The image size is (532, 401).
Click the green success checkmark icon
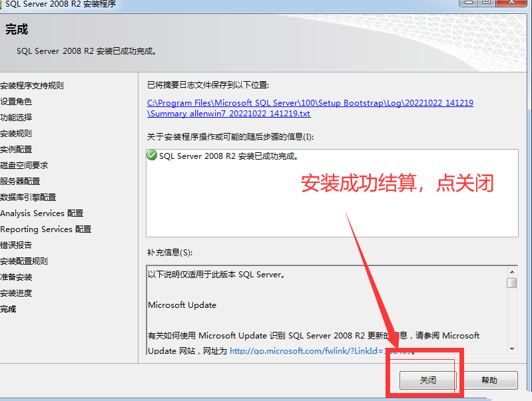(x=152, y=155)
